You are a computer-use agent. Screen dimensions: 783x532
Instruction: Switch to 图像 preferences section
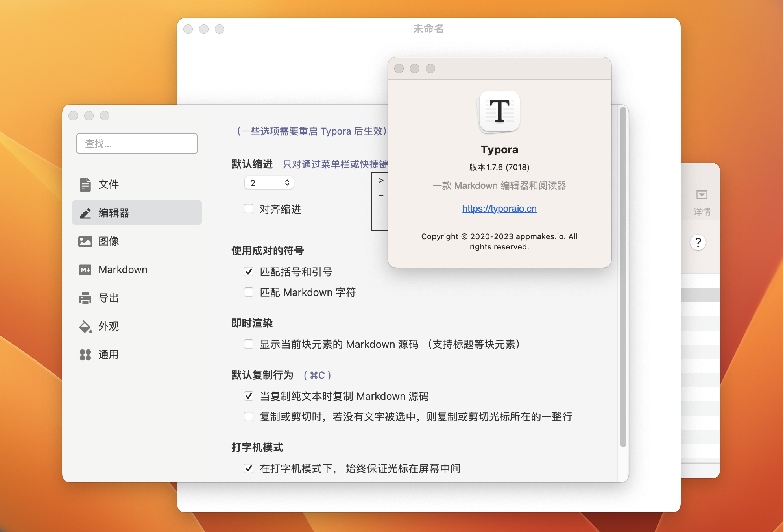tap(137, 241)
